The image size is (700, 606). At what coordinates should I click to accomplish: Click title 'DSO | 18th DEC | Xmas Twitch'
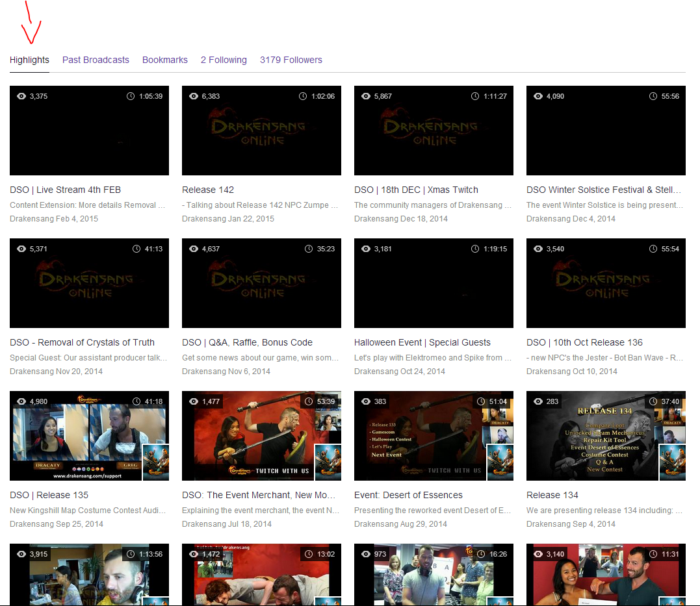pos(416,190)
